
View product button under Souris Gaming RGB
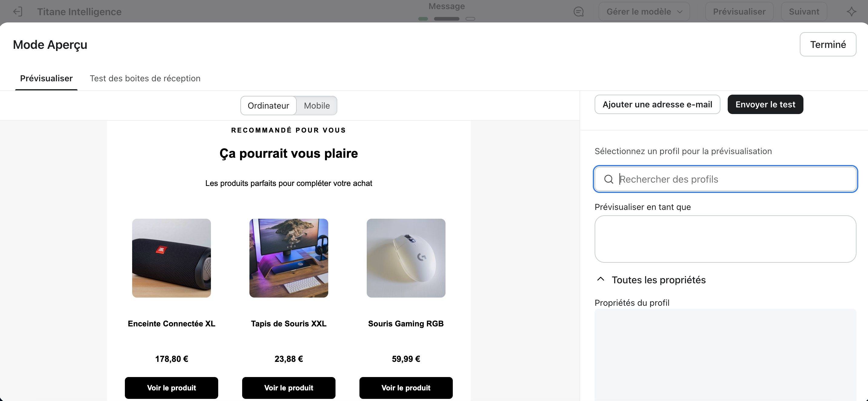[406, 388]
